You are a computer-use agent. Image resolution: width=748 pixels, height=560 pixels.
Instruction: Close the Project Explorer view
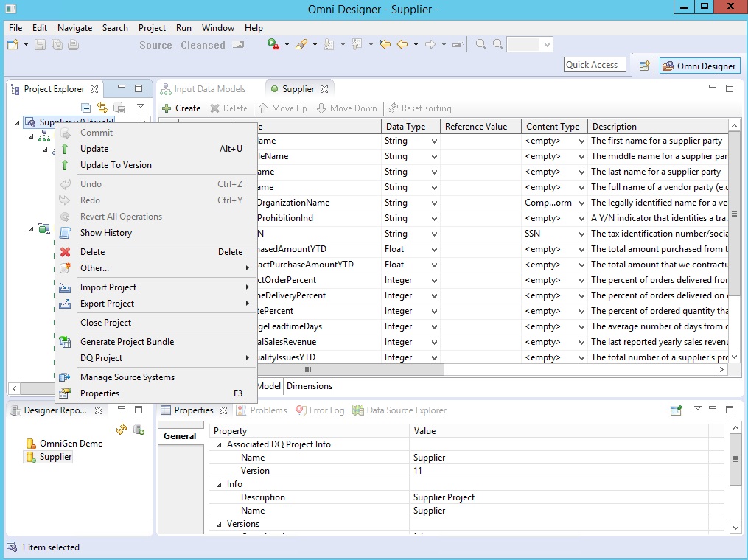coord(94,89)
